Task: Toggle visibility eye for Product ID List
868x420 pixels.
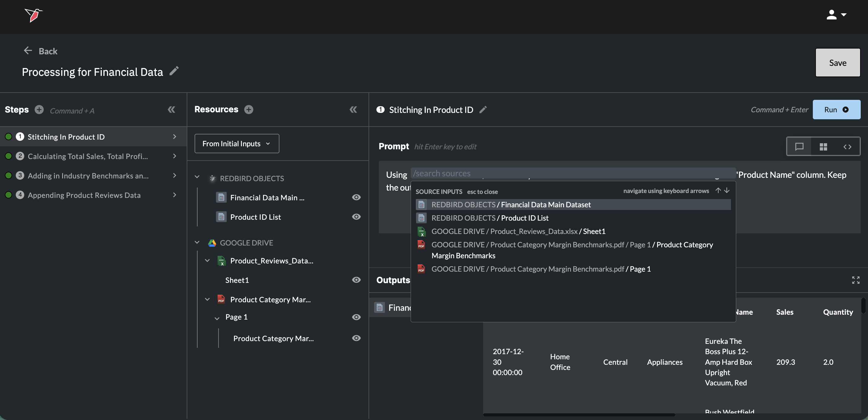Action: click(356, 217)
